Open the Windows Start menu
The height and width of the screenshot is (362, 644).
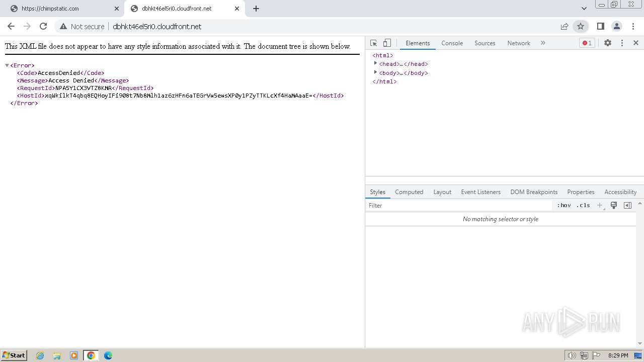coord(14,355)
